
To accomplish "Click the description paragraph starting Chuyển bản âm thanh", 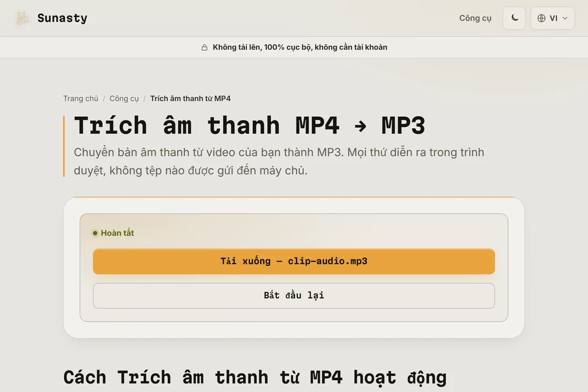I will click(279, 162).
